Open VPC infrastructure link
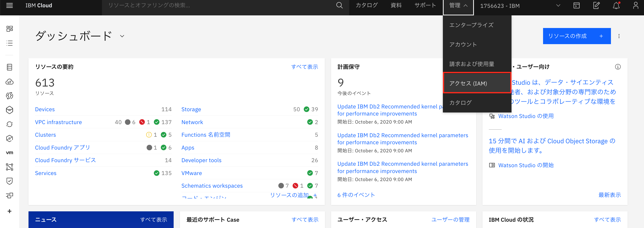 pyautogui.click(x=59, y=122)
